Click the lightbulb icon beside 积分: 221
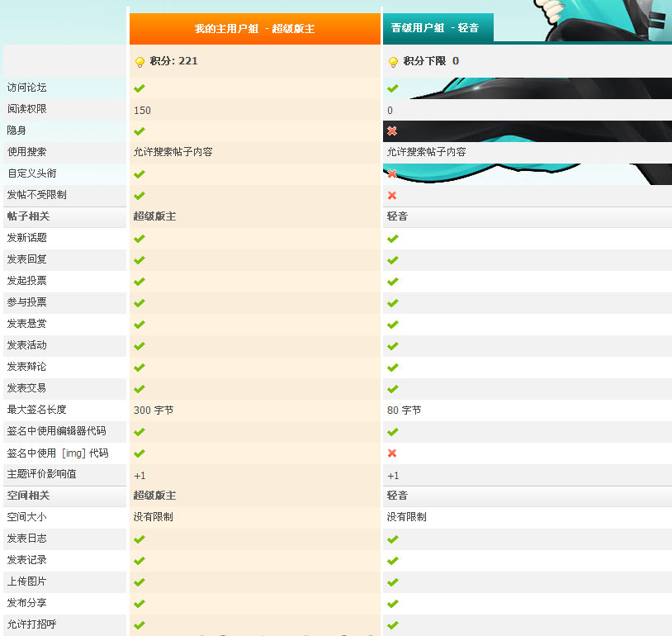Viewport: 672px width, 636px height. [140, 62]
